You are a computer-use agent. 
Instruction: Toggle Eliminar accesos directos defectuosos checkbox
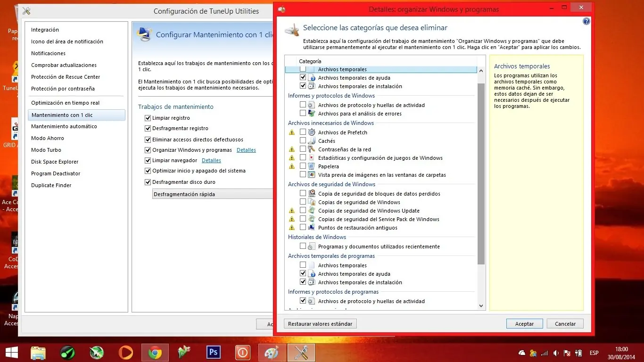tap(148, 140)
